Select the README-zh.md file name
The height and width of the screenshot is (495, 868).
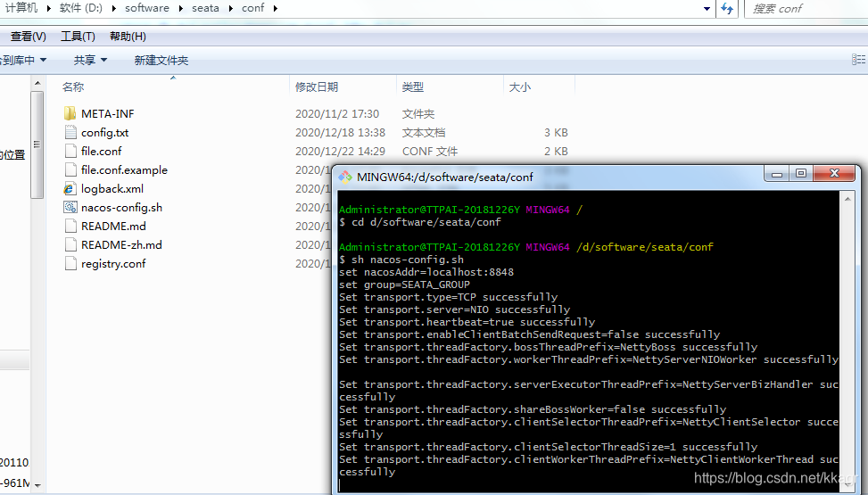121,244
